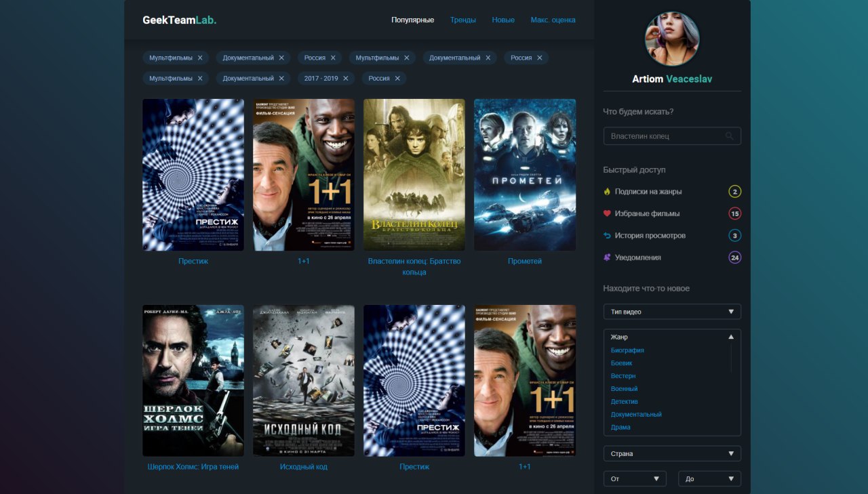Viewport: 868px width, 494px height.
Task: Open the Шерлок Холмс: Игра теней title link
Action: click(193, 467)
